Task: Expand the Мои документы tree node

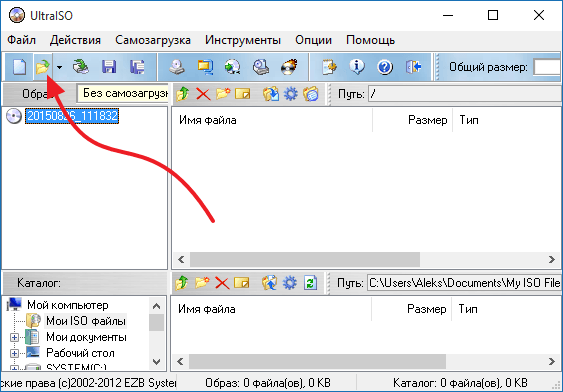Action: click(14, 337)
